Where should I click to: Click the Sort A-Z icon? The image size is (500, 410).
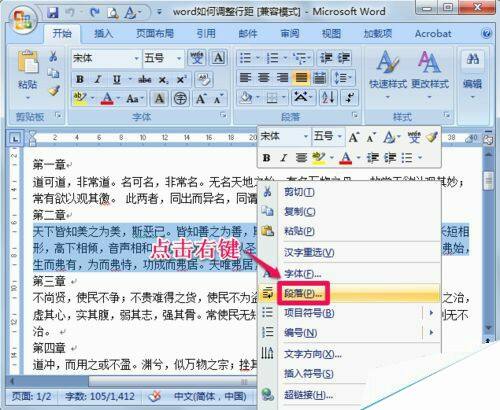(328, 98)
